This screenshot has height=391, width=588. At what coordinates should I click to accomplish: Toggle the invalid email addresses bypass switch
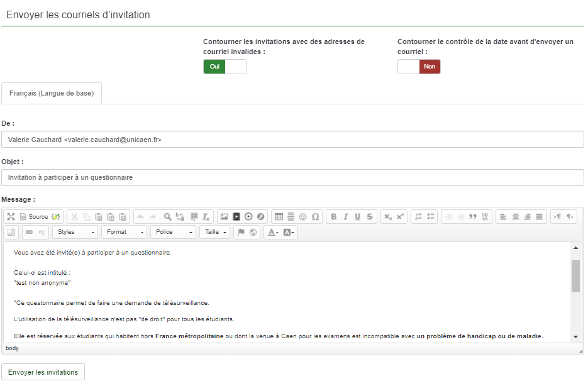pos(225,67)
